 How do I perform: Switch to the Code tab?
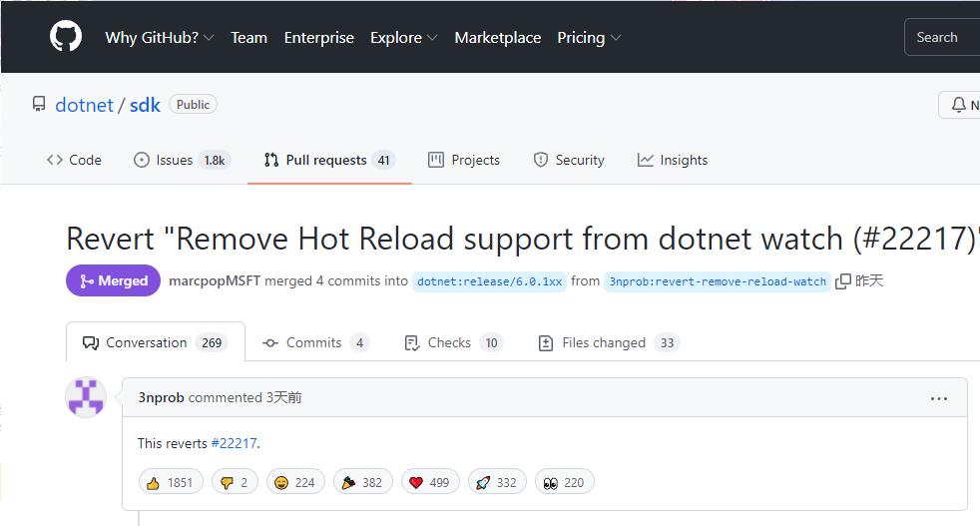coord(74,160)
